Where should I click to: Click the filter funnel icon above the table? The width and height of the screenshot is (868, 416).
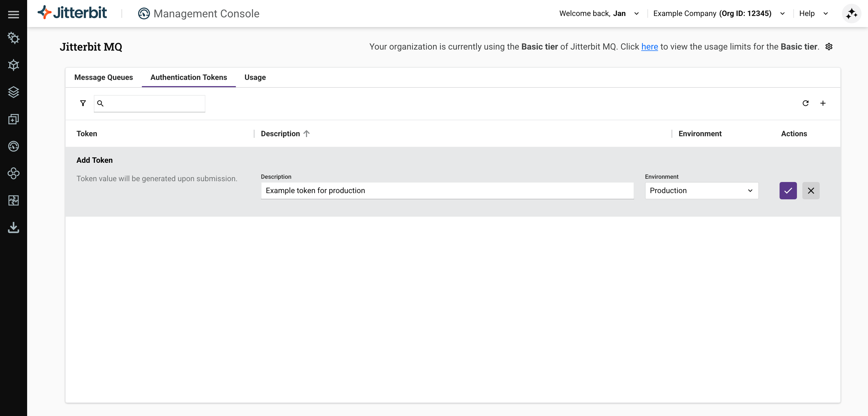(x=83, y=103)
